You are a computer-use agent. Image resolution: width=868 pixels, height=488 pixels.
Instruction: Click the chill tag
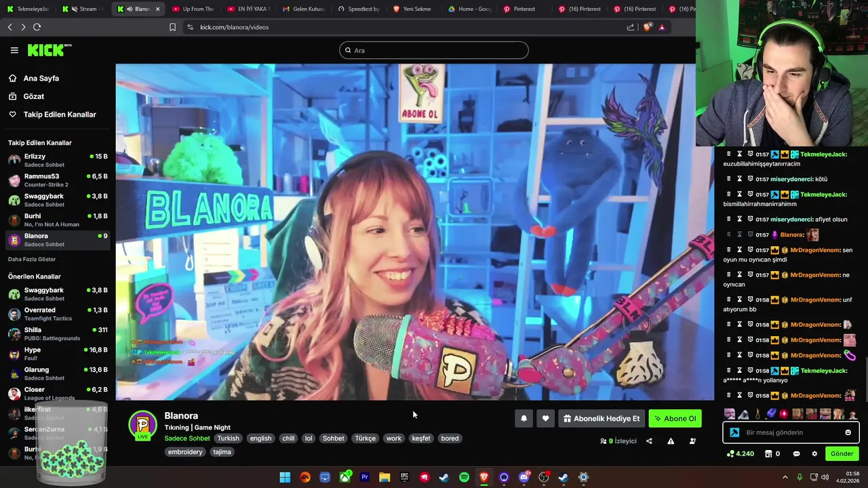tap(288, 439)
